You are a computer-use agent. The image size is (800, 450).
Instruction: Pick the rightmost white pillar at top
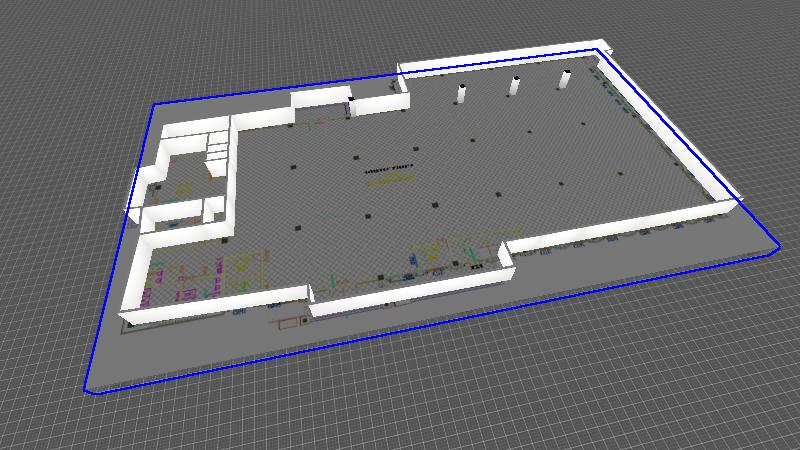pos(564,80)
